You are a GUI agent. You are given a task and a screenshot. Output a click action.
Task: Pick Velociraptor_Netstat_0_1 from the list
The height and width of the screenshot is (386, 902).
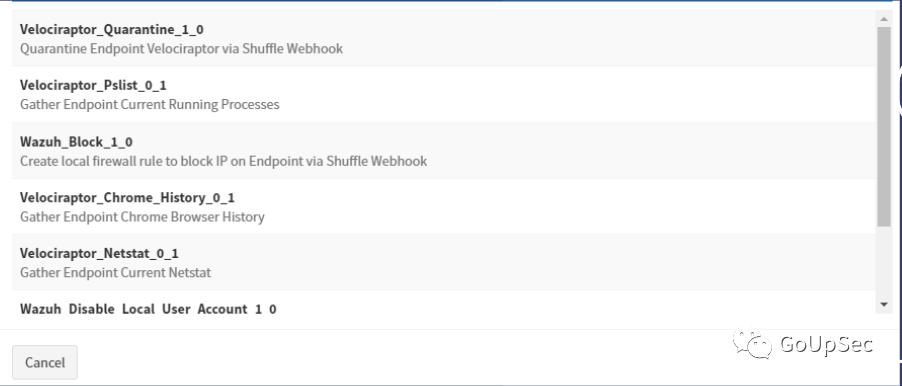[444, 262]
